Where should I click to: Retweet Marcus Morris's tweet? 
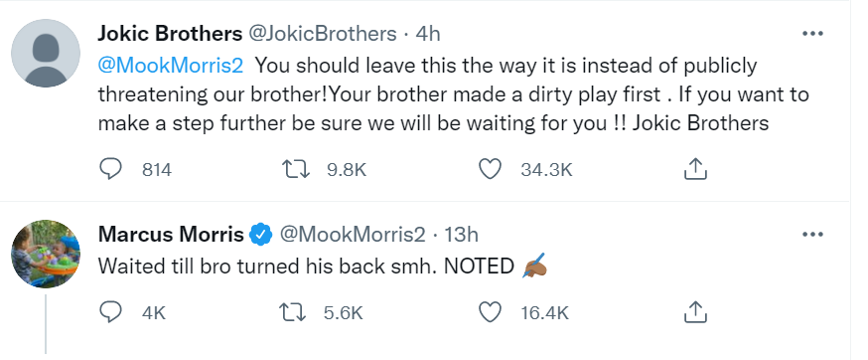point(294,312)
